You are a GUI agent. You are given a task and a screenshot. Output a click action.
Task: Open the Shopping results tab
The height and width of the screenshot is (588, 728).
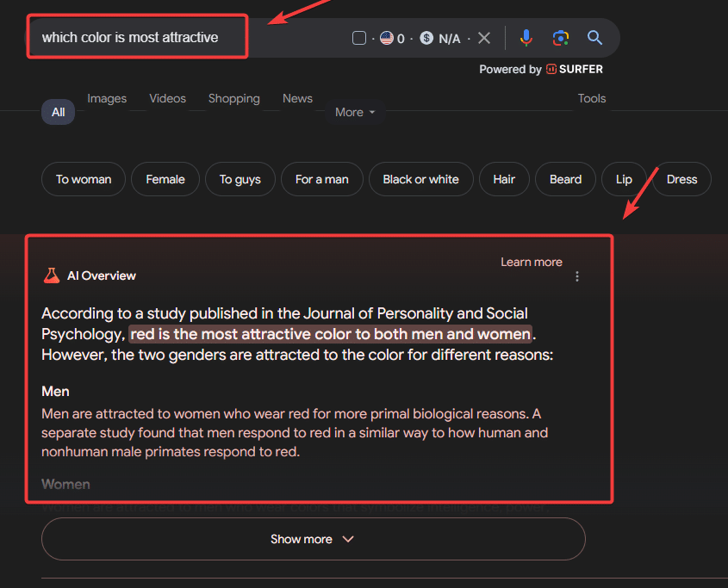(x=233, y=98)
